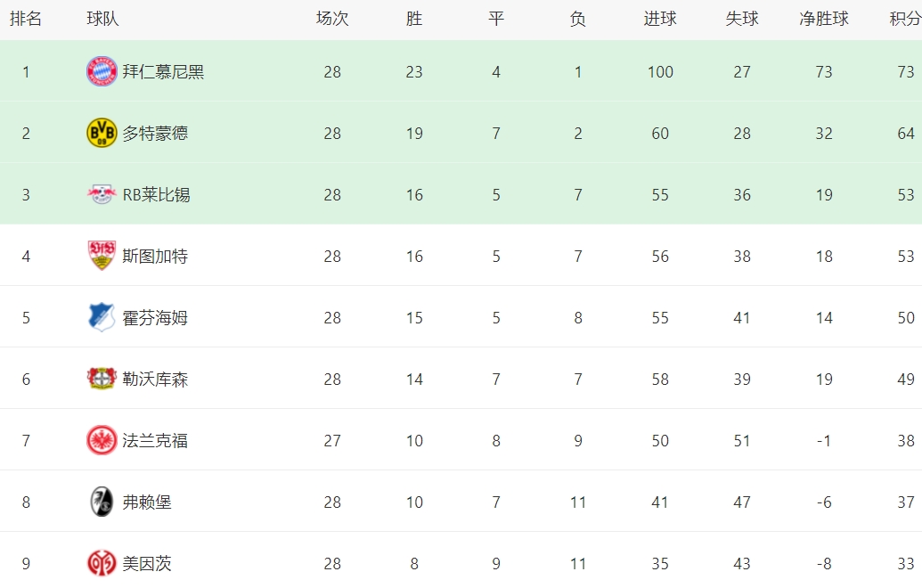Open the 法兰克福 team link

coord(155,441)
